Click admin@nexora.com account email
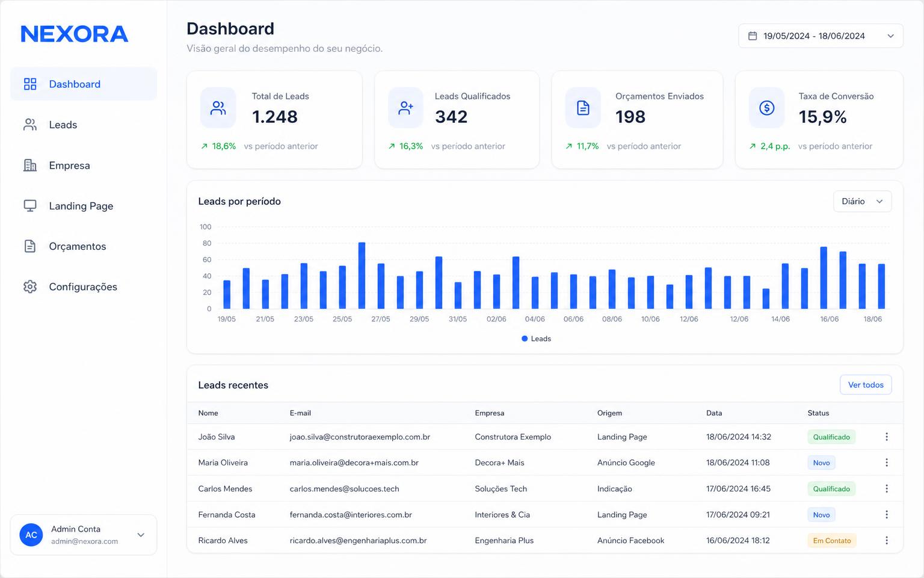Image resolution: width=924 pixels, height=578 pixels. 84,541
